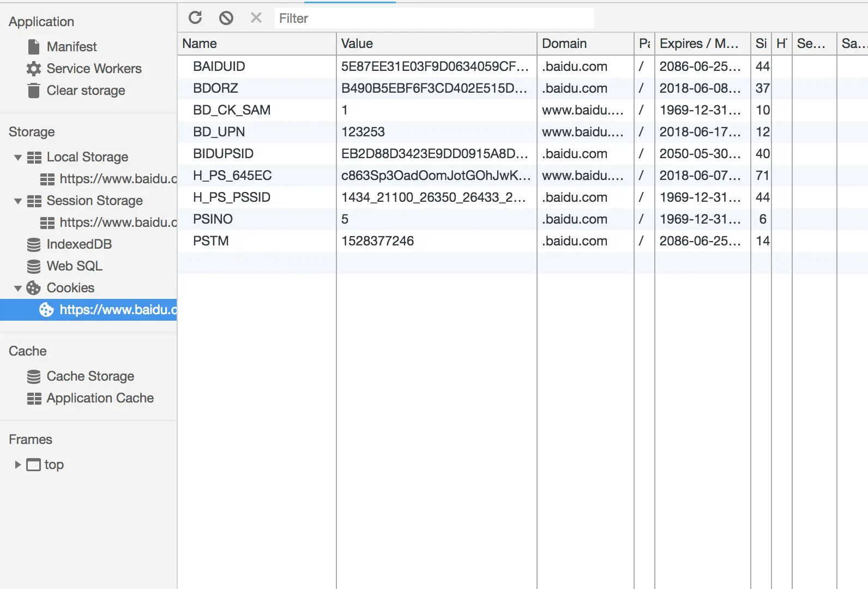Click the PSTM value 1528377246
The height and width of the screenshot is (589, 868).
(x=377, y=241)
